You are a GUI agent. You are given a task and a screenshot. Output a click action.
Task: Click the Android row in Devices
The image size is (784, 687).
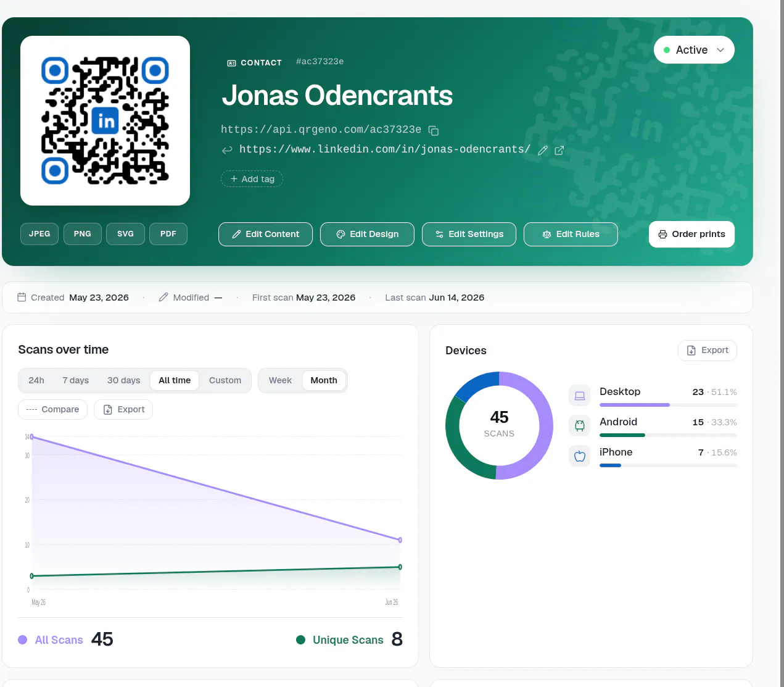coord(653,426)
